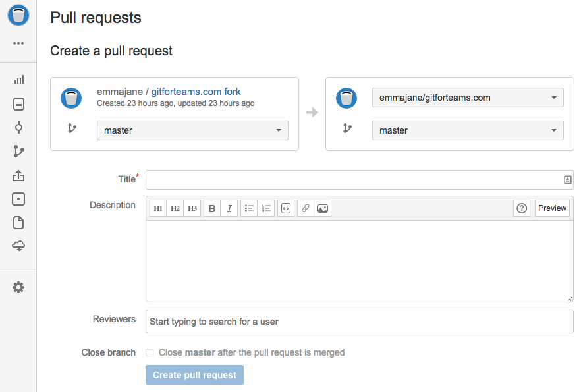
Task: Open the destination branch dropdown on the right
Action: coord(468,130)
